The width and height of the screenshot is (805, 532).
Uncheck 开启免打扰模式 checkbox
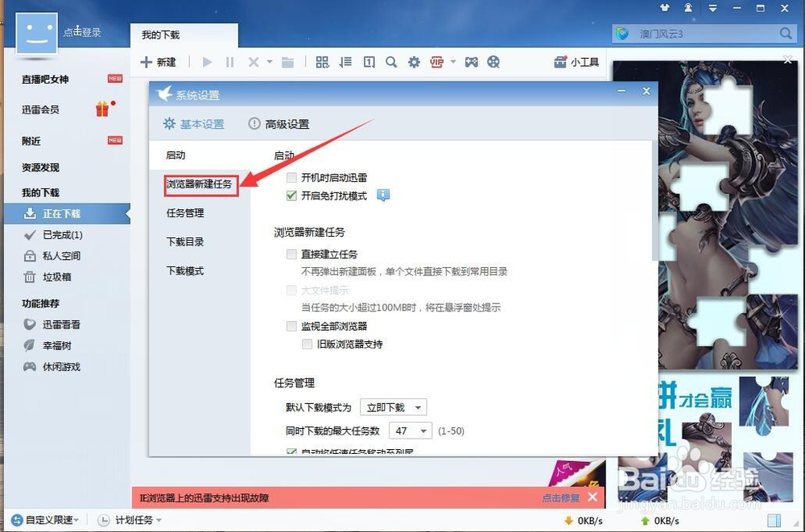pos(291,196)
